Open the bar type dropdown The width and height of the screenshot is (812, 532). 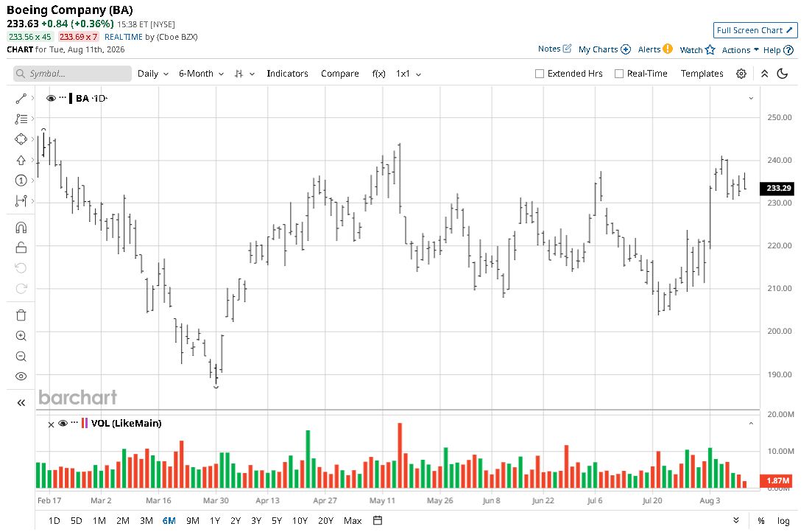(x=244, y=74)
